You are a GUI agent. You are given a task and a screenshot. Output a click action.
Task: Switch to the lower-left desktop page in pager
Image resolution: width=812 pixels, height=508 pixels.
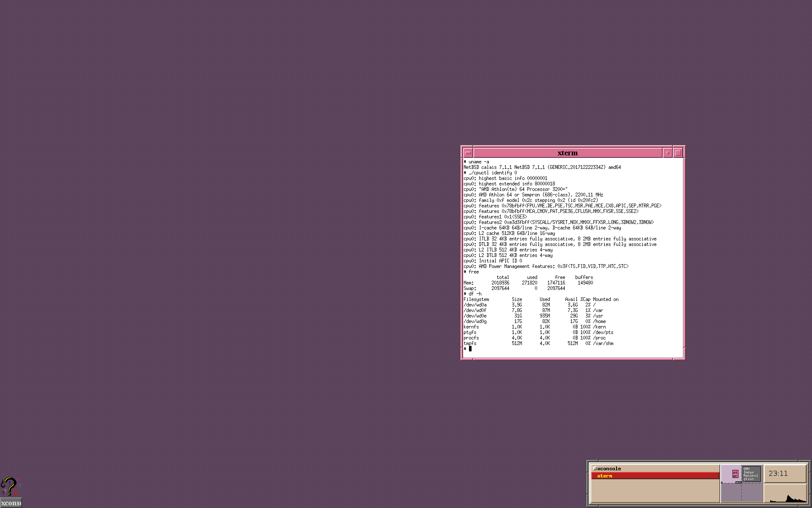tap(731, 492)
